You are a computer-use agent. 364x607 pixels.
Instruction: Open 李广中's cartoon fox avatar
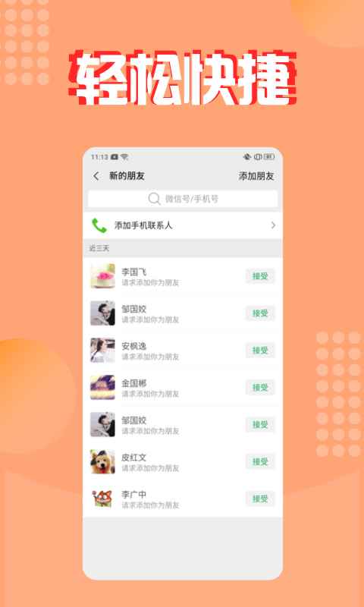tap(102, 498)
